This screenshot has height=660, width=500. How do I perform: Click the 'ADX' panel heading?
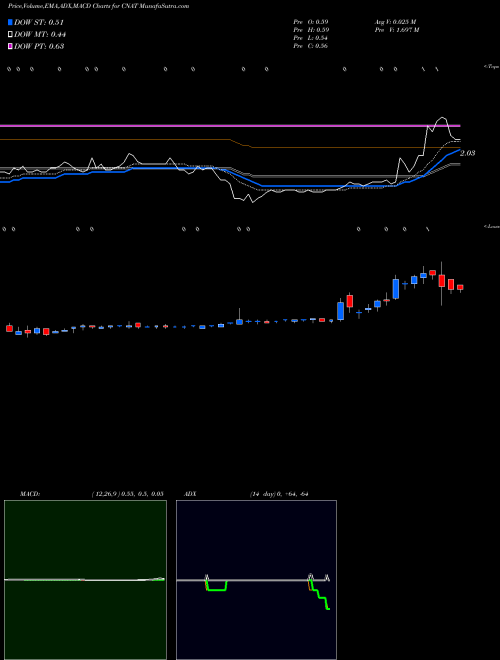click(190, 494)
